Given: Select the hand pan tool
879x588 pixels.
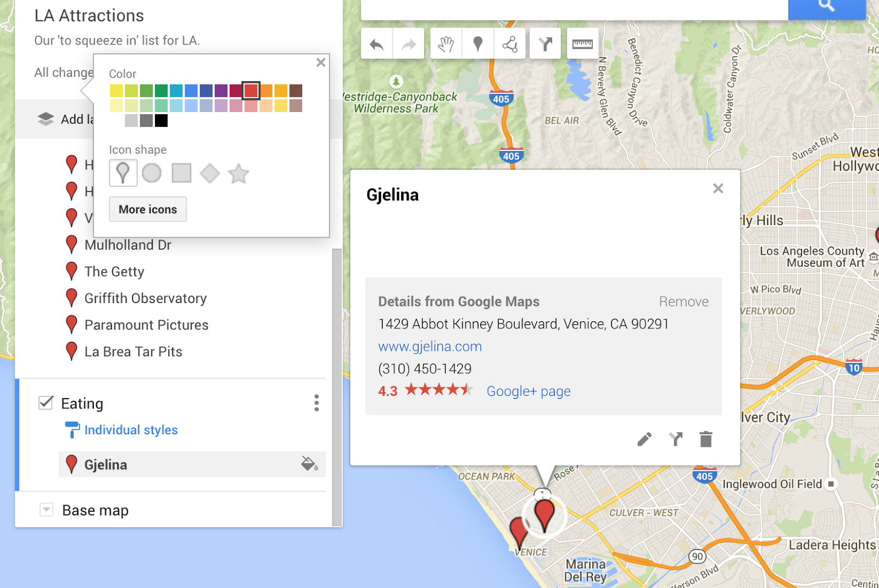Looking at the screenshot, I should (446, 44).
